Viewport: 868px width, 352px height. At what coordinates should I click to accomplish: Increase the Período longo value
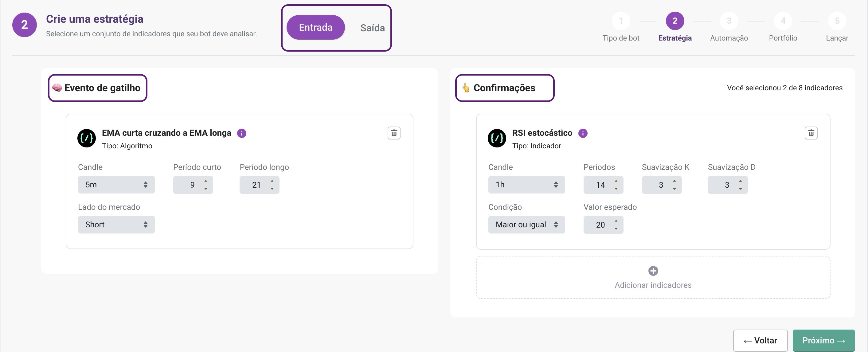(x=272, y=181)
